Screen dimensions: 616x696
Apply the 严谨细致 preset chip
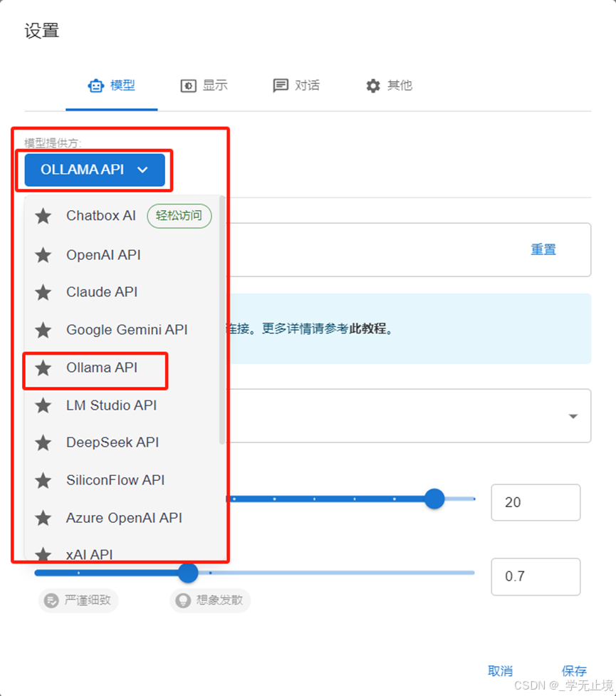click(78, 601)
